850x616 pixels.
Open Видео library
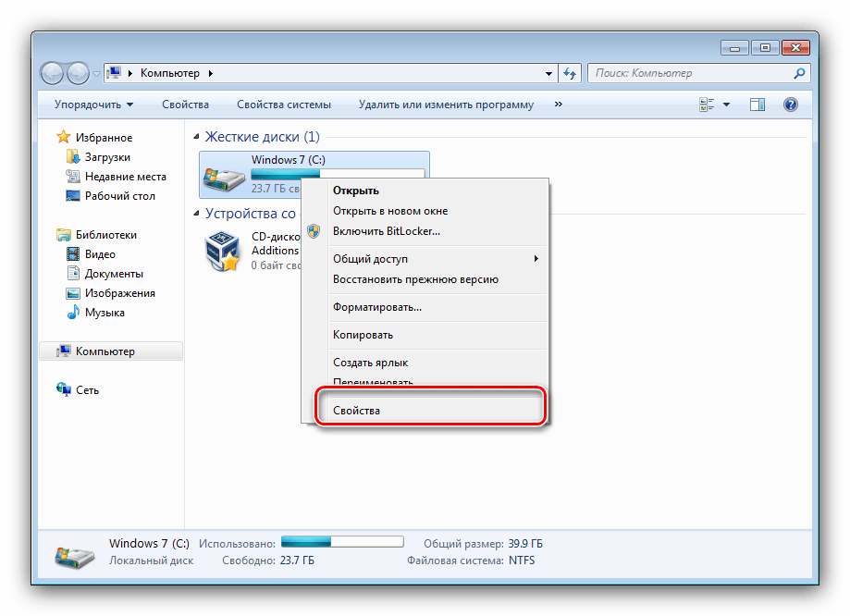[100, 254]
